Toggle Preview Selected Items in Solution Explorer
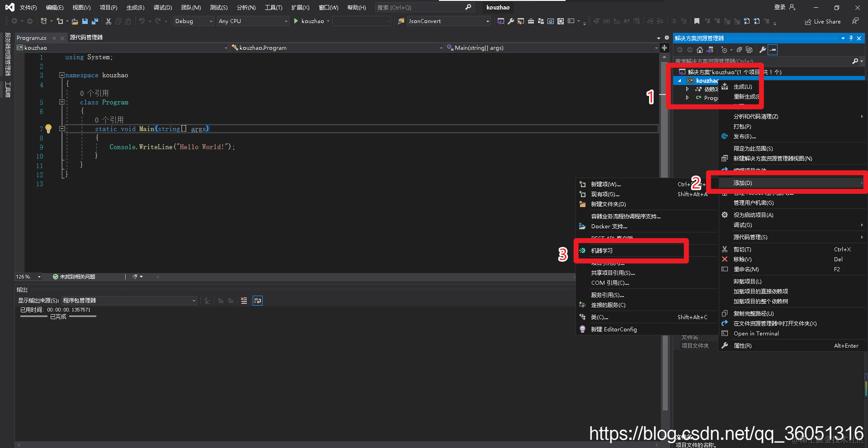 tap(773, 50)
